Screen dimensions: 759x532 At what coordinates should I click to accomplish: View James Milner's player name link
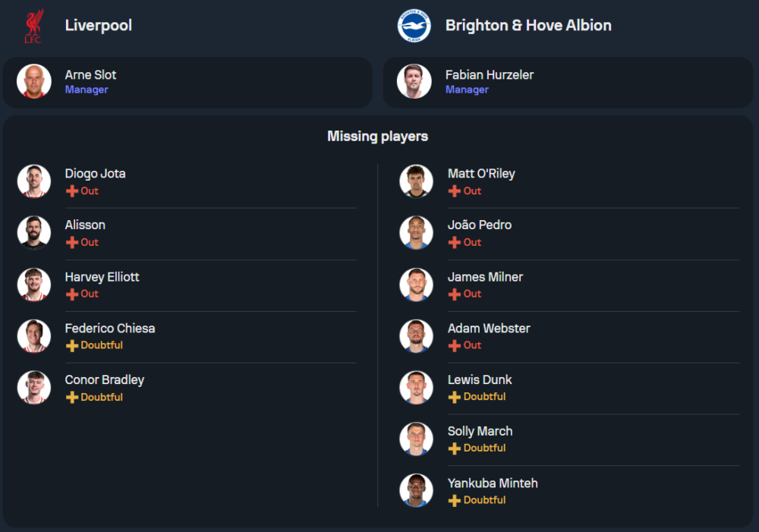click(x=485, y=277)
